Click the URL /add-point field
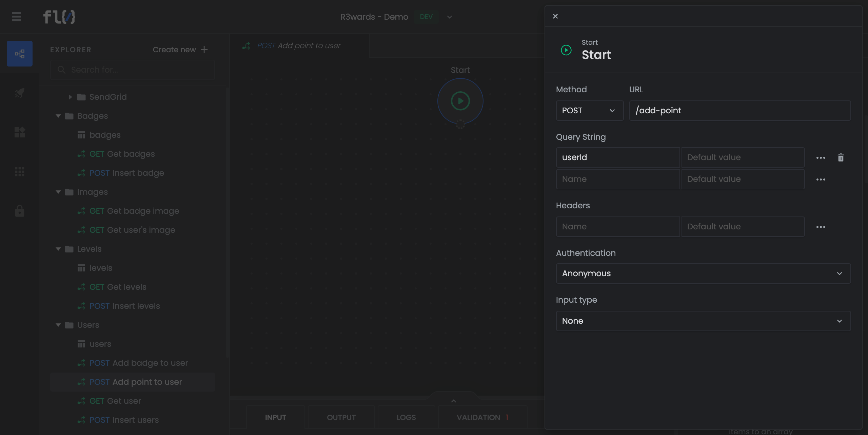868x435 pixels. [x=740, y=111]
